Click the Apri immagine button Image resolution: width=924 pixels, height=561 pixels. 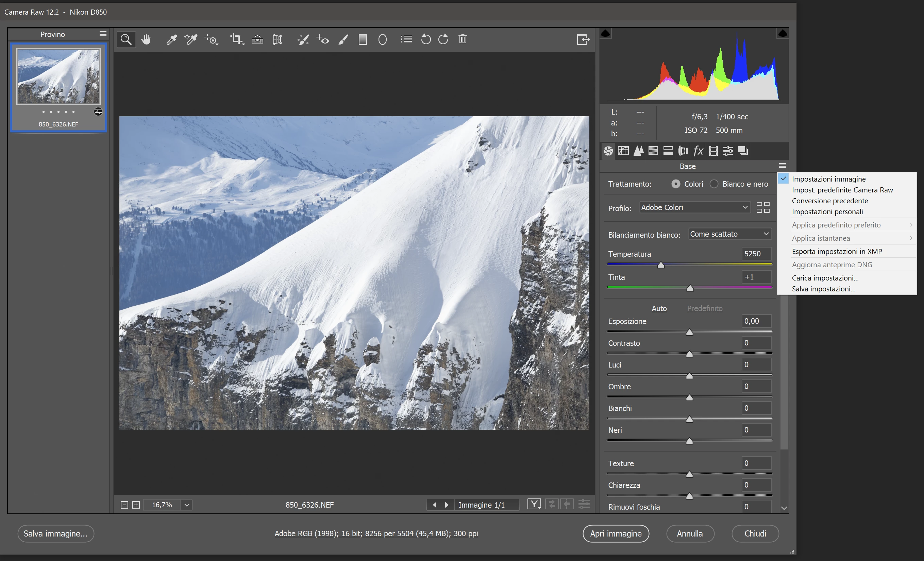(x=616, y=533)
